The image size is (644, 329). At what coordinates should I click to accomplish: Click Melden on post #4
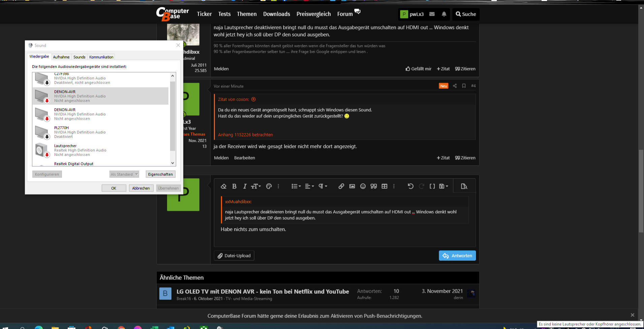pos(221,158)
